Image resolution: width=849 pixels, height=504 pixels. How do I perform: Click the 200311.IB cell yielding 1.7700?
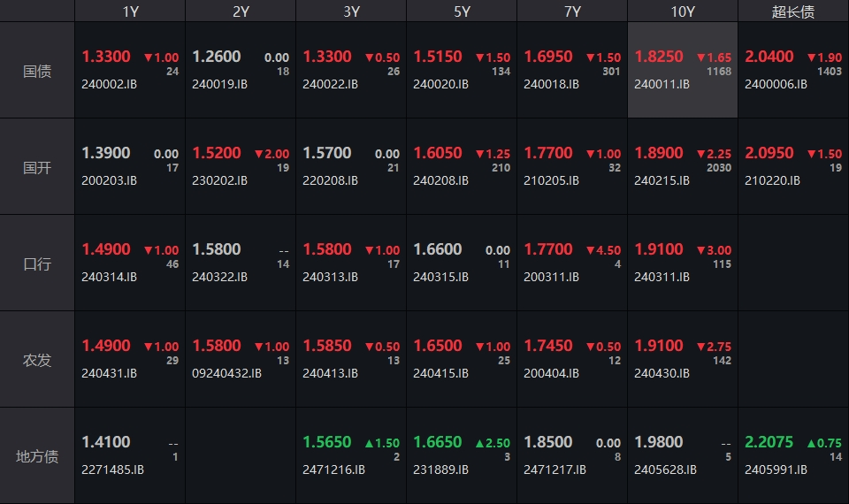pos(571,263)
